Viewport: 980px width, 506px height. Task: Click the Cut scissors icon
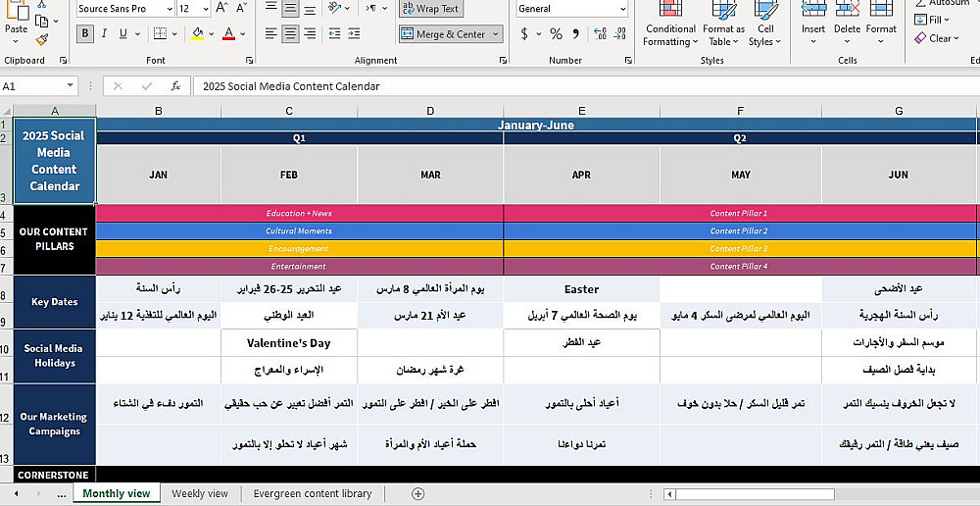[x=42, y=4]
